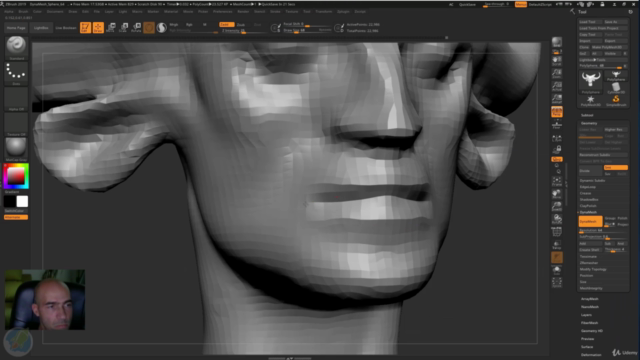Adjust Focal Shift slider
Viewport: 640px width, 360px height.
click(306, 24)
